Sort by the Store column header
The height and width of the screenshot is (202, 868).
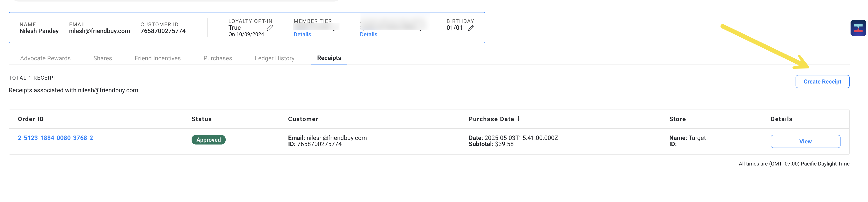(x=677, y=119)
